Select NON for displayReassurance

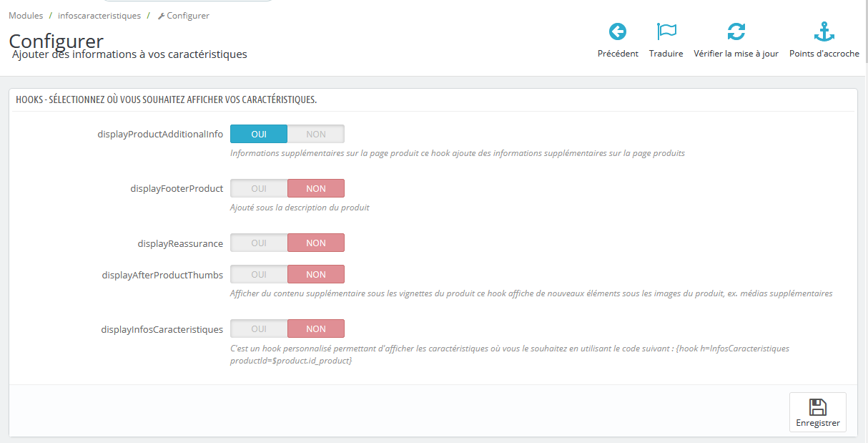316,243
